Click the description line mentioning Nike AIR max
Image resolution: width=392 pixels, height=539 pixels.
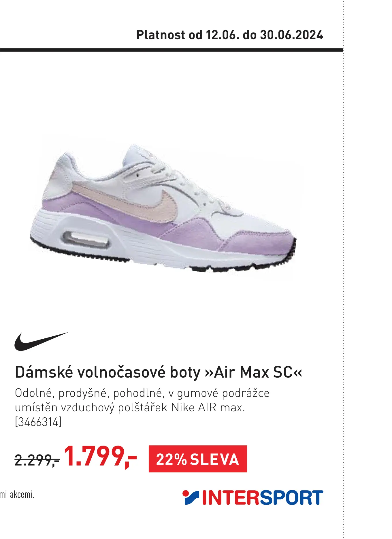130,408
